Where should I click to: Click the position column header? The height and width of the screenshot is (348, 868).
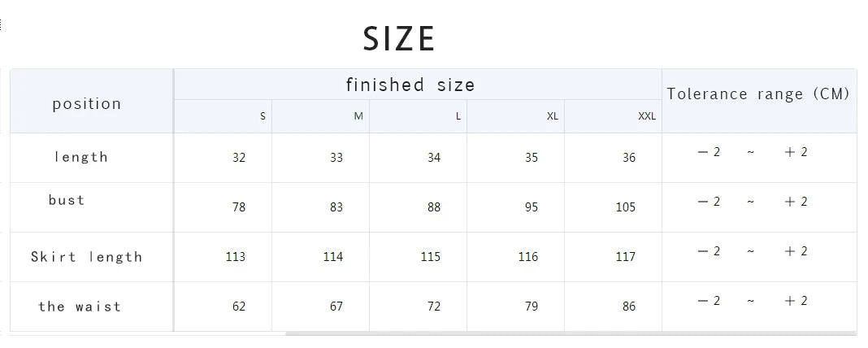(x=87, y=104)
